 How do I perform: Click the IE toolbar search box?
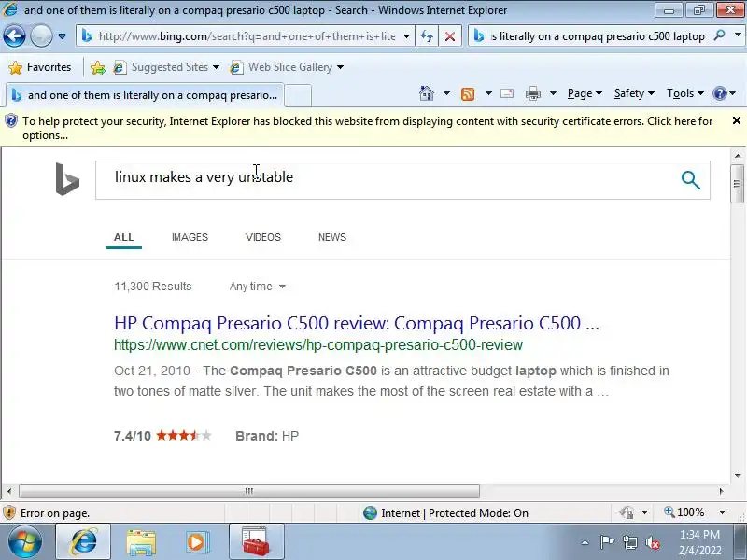[x=598, y=36]
